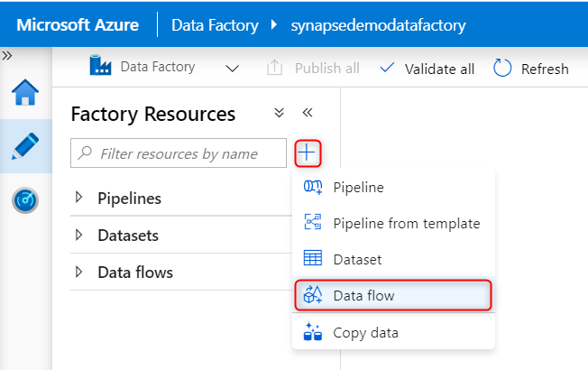588x370 pixels.
Task: Click Validate all button
Action: 427,69
